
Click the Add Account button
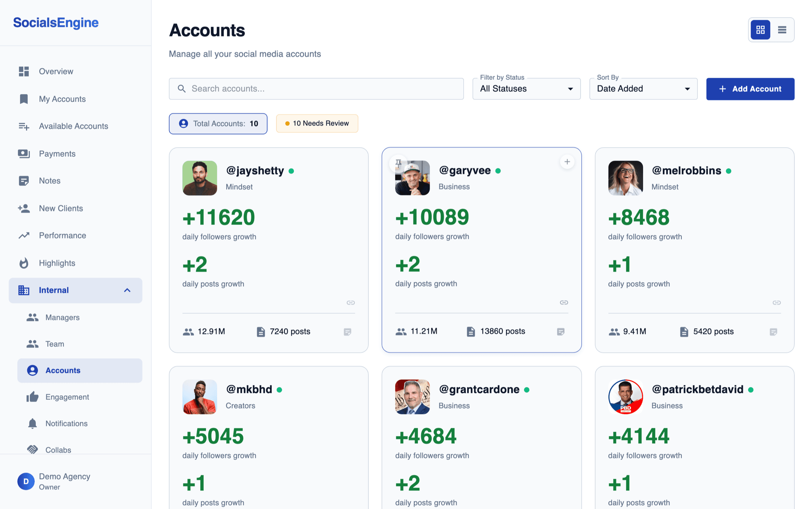(x=750, y=89)
